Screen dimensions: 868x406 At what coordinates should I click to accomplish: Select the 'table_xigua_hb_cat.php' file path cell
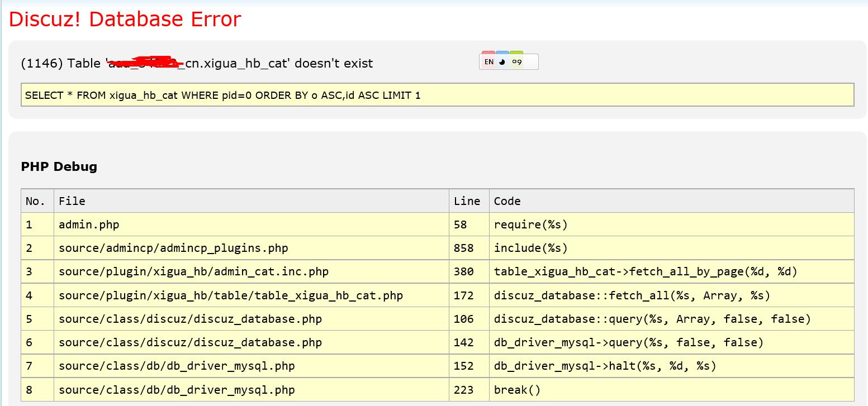click(x=252, y=295)
